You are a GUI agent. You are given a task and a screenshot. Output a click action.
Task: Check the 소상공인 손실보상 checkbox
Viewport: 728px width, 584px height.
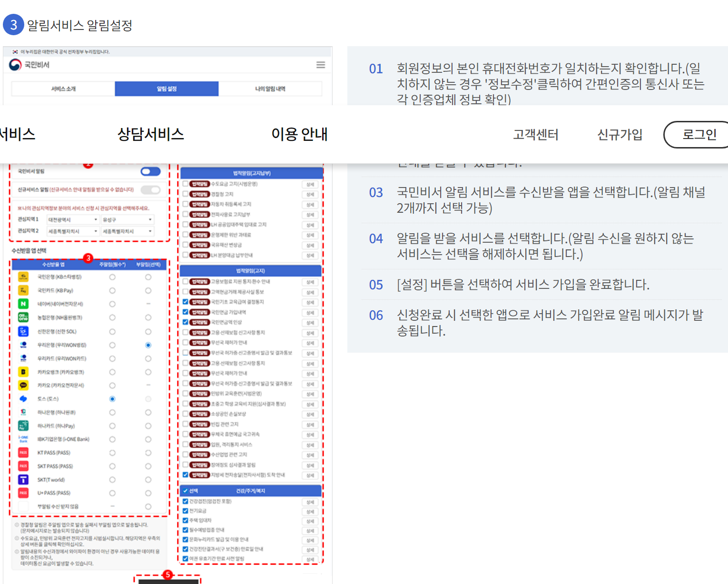click(186, 414)
